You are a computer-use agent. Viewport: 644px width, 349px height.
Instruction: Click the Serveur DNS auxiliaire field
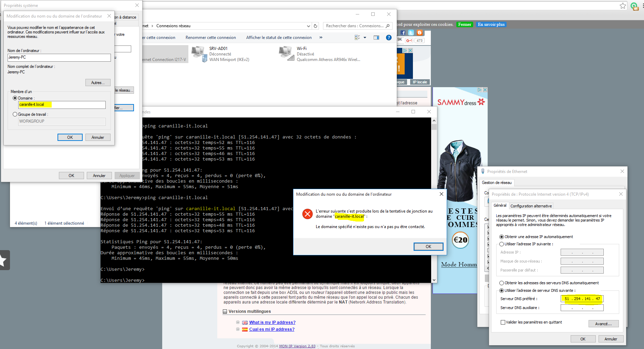coord(582,308)
